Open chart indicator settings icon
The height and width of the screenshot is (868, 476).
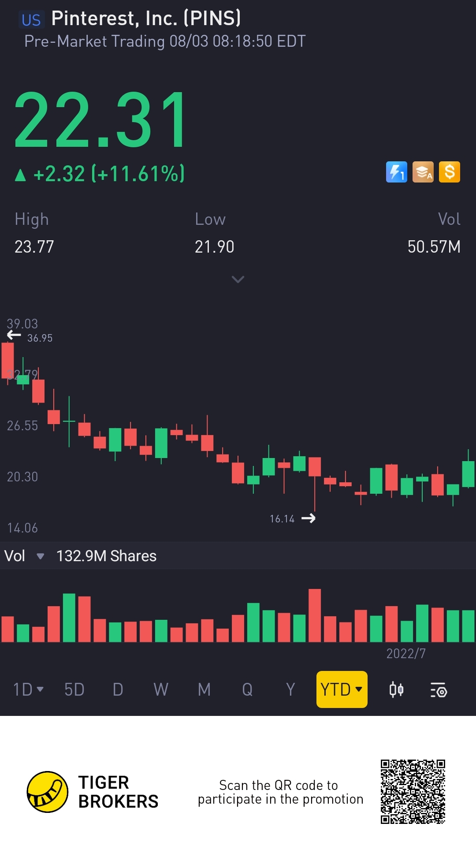439,690
